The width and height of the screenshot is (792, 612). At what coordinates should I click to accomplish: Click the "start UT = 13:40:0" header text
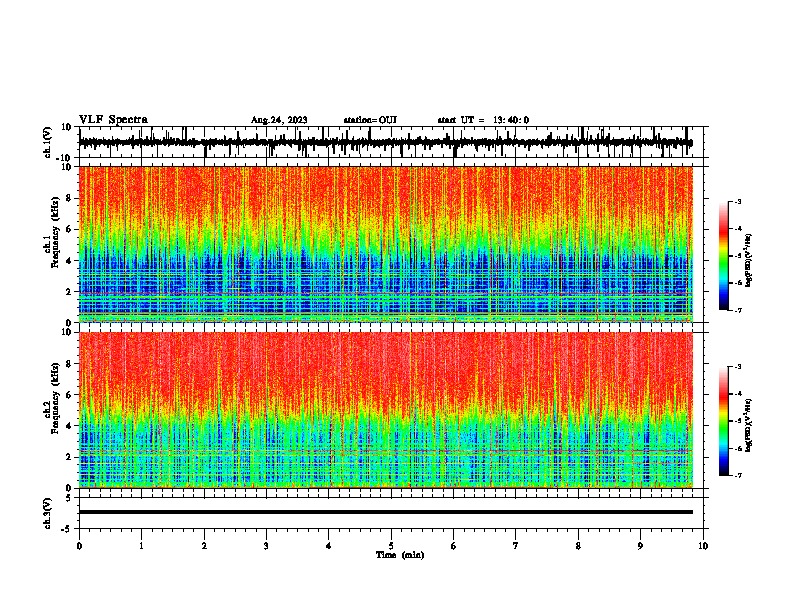[x=483, y=120]
